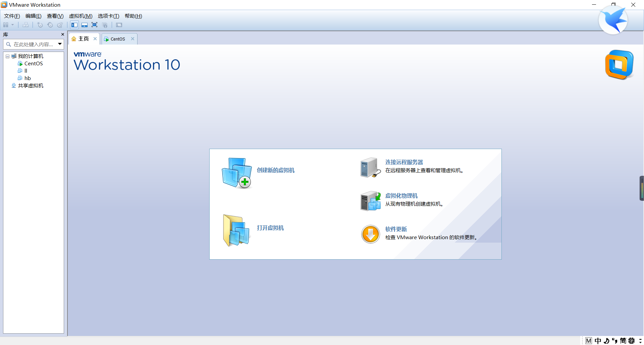The height and width of the screenshot is (345, 644).
Task: Open the IME bar options arrow
Action: pos(640,341)
